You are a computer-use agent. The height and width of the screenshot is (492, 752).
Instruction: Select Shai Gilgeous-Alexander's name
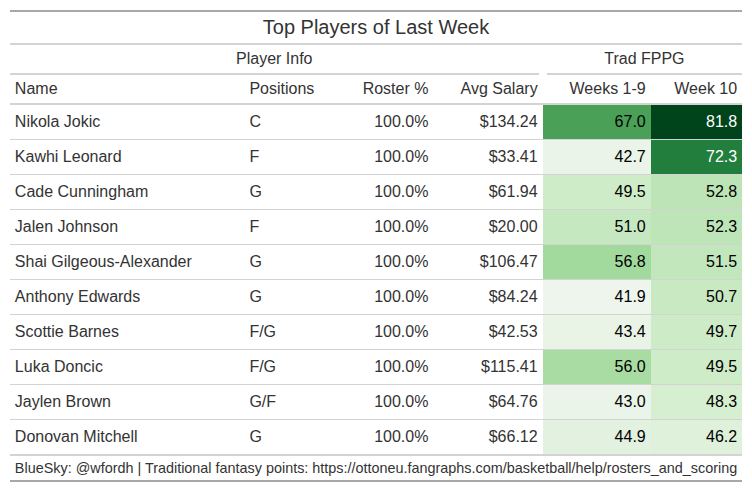click(103, 262)
